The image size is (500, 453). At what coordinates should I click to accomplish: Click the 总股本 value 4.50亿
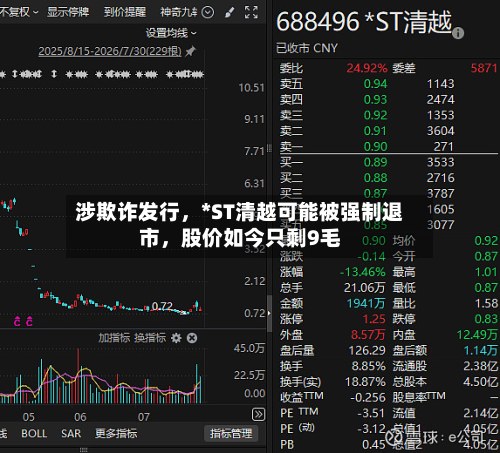pyautogui.click(x=481, y=382)
